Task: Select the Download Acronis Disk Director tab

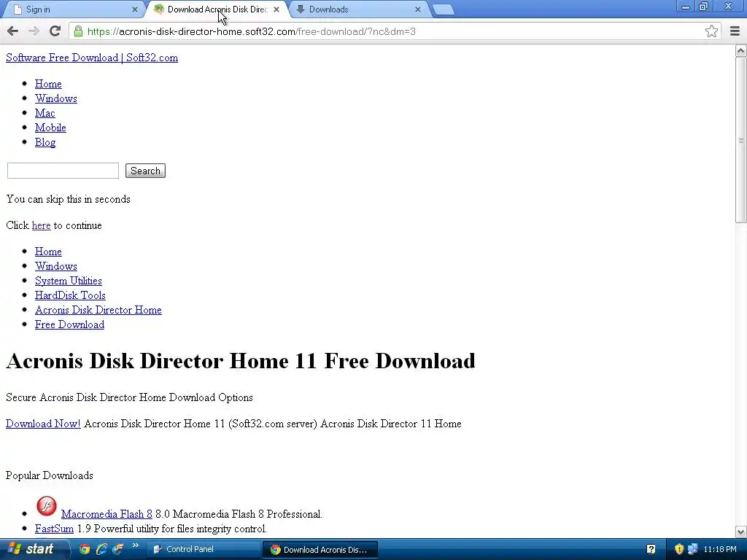Action: pyautogui.click(x=217, y=9)
